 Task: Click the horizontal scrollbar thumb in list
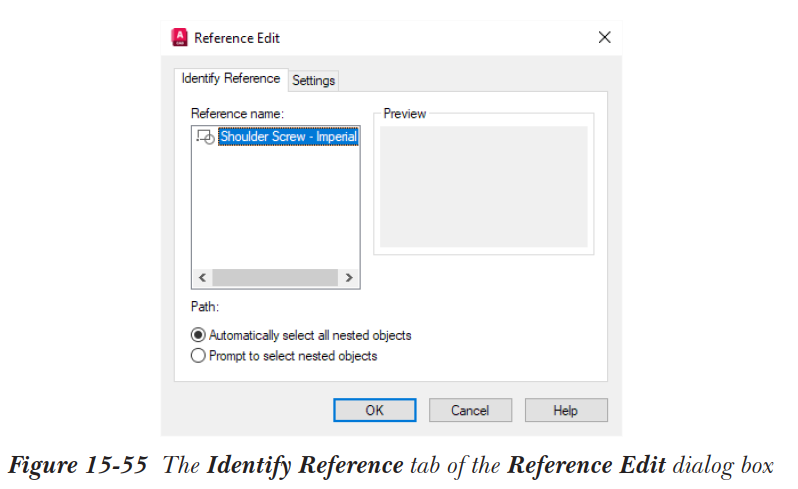point(275,278)
